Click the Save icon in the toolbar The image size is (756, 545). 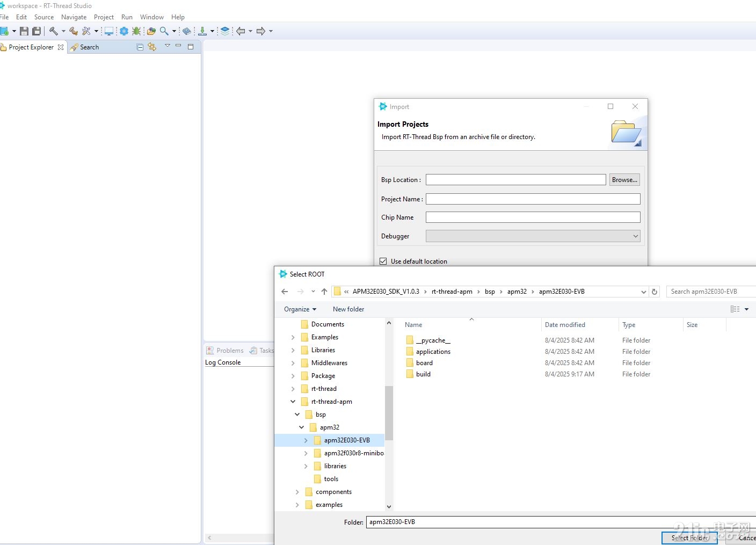(x=24, y=31)
